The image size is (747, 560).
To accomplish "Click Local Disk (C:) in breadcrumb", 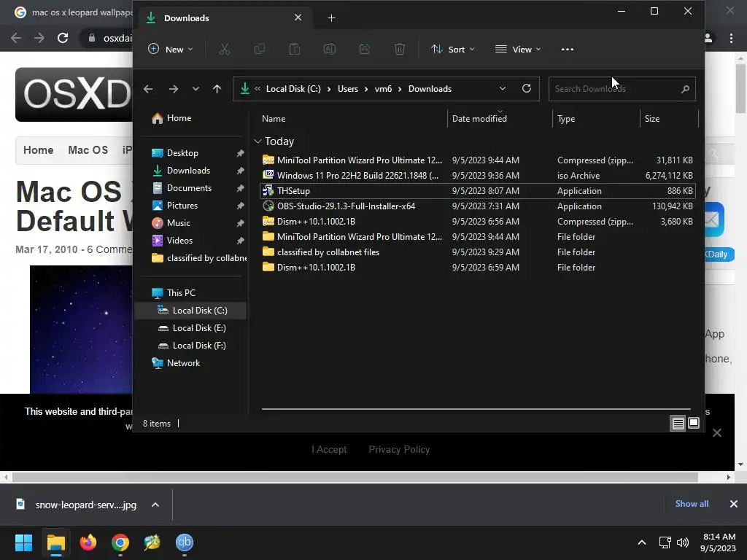I will coord(293,89).
